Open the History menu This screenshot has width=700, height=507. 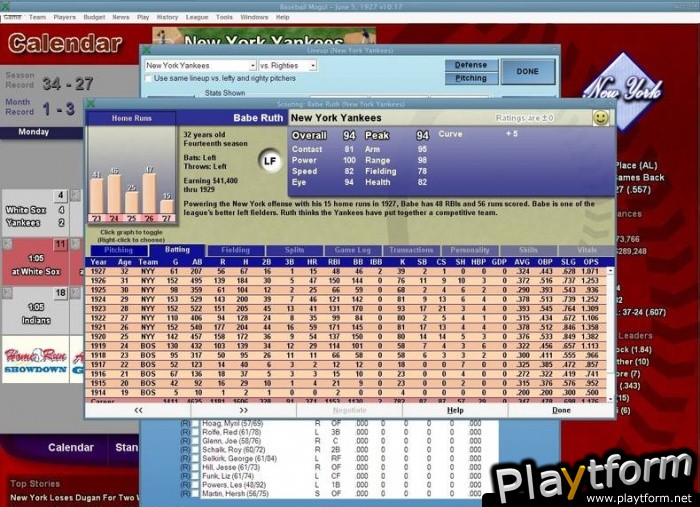click(167, 17)
